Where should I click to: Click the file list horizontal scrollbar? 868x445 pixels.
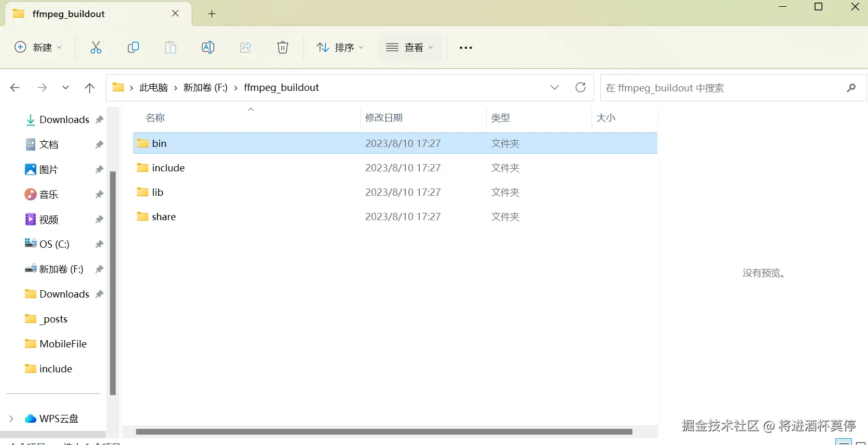[384, 431]
